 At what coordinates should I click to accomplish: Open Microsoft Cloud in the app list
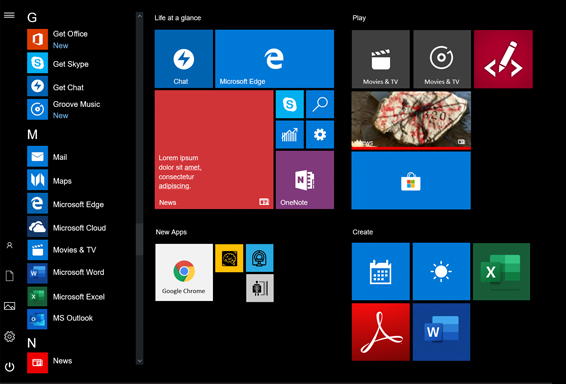(67, 227)
